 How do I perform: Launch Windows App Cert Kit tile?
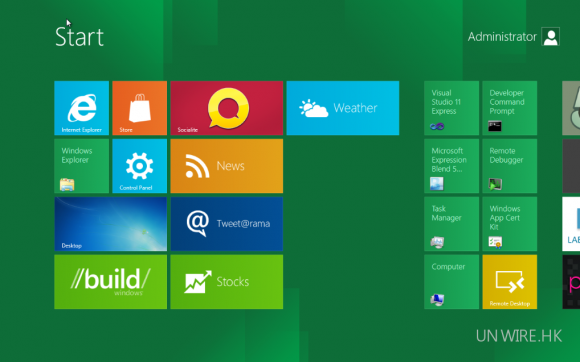point(510,224)
